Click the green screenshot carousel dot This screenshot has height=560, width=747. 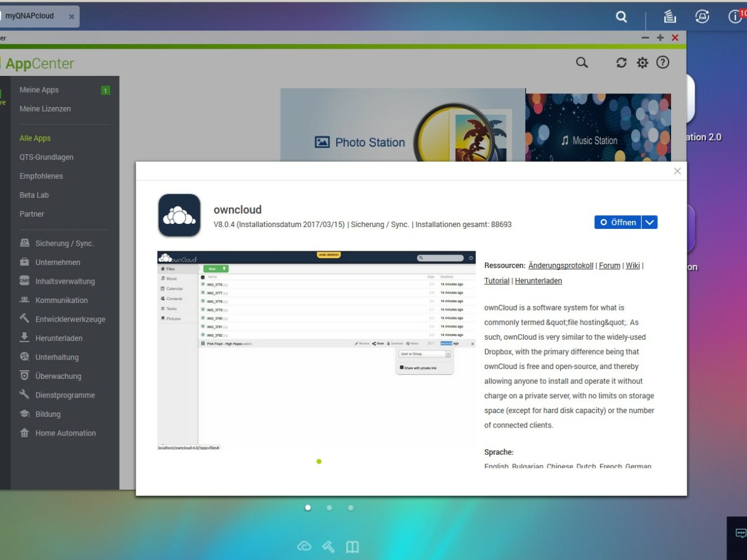(x=319, y=461)
